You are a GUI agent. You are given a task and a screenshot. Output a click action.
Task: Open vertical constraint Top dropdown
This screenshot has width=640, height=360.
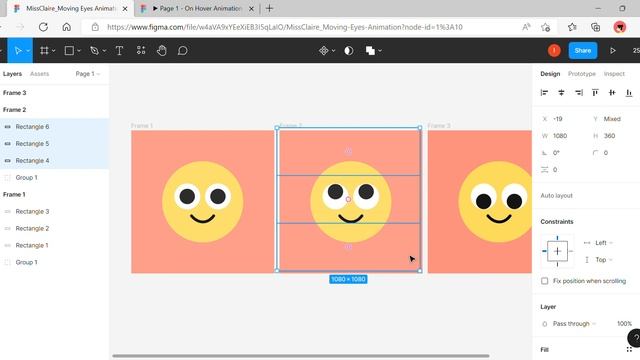coord(604,260)
